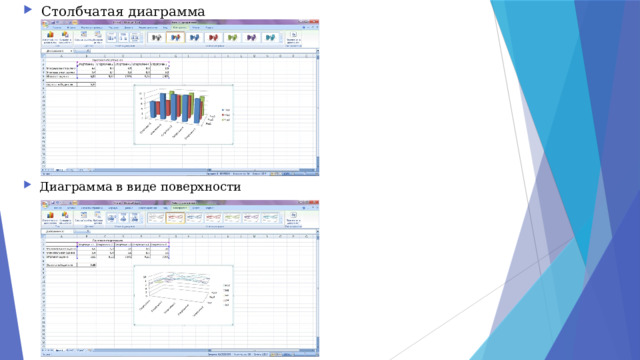The width and height of the screenshot is (640, 360).
Task: Click Save As Template in the column-chart Excel ribbon
Action: pos(65,37)
